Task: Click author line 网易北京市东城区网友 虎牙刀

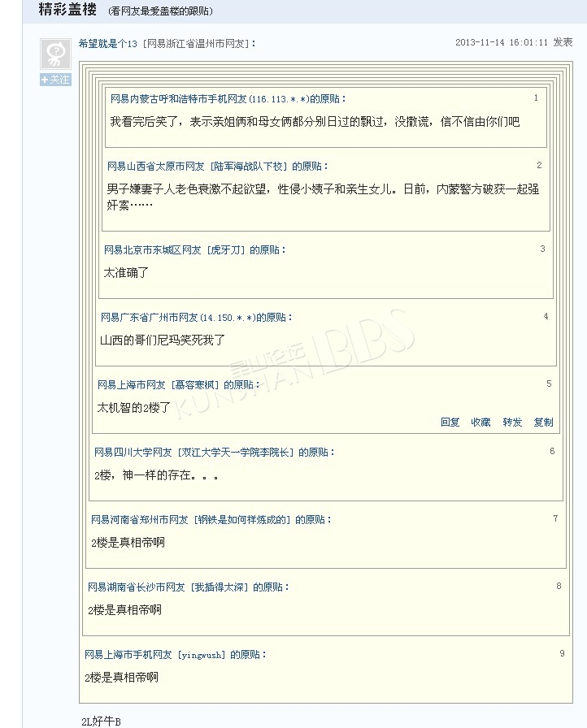Action: coord(194,249)
